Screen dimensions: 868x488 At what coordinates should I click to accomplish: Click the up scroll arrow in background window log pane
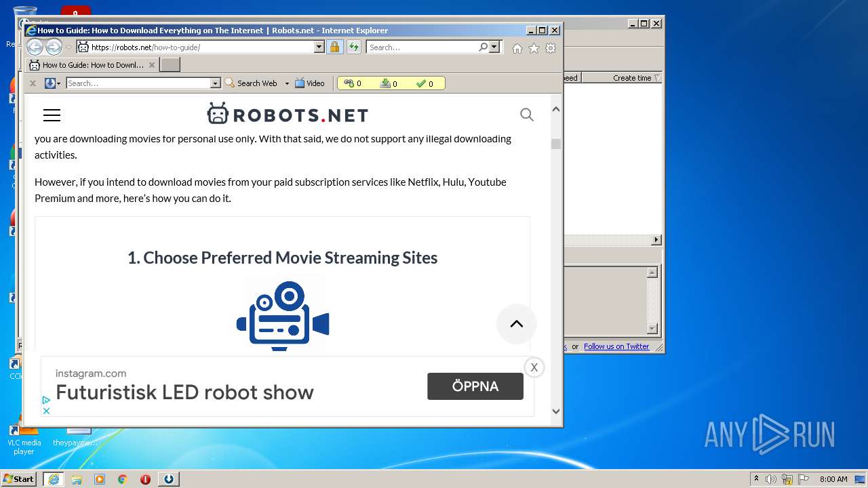pos(652,272)
